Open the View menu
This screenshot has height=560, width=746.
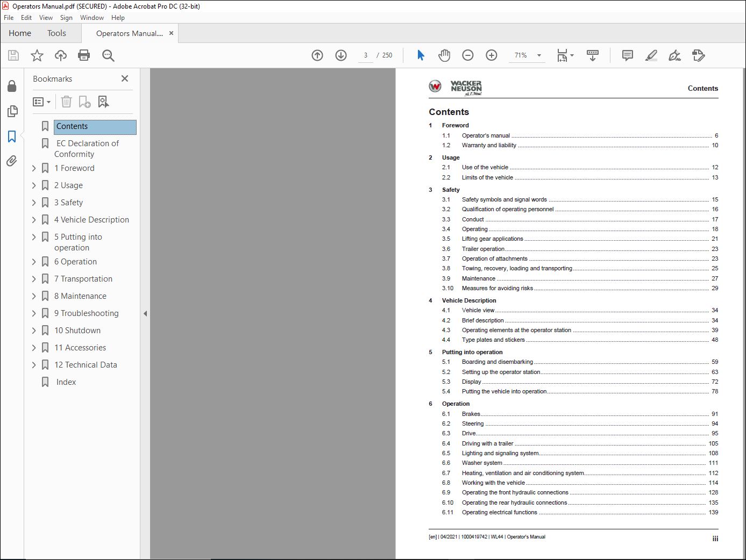pyautogui.click(x=46, y=18)
